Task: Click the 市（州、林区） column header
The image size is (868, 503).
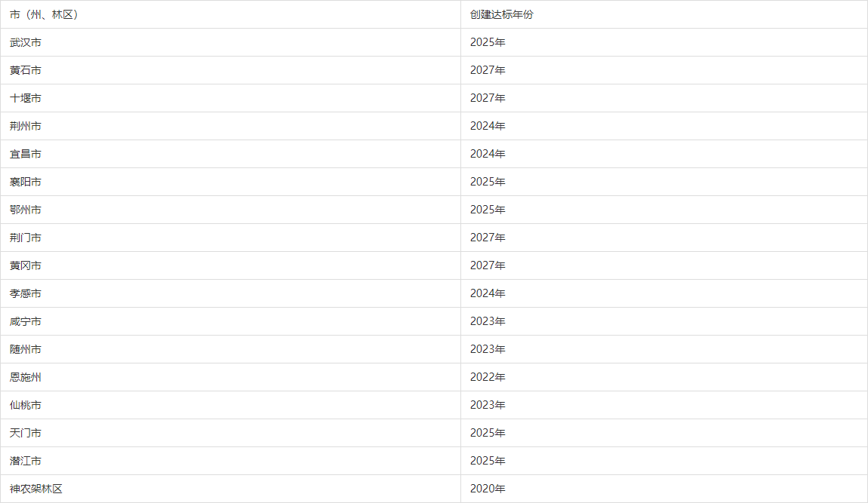Action: pyautogui.click(x=230, y=14)
